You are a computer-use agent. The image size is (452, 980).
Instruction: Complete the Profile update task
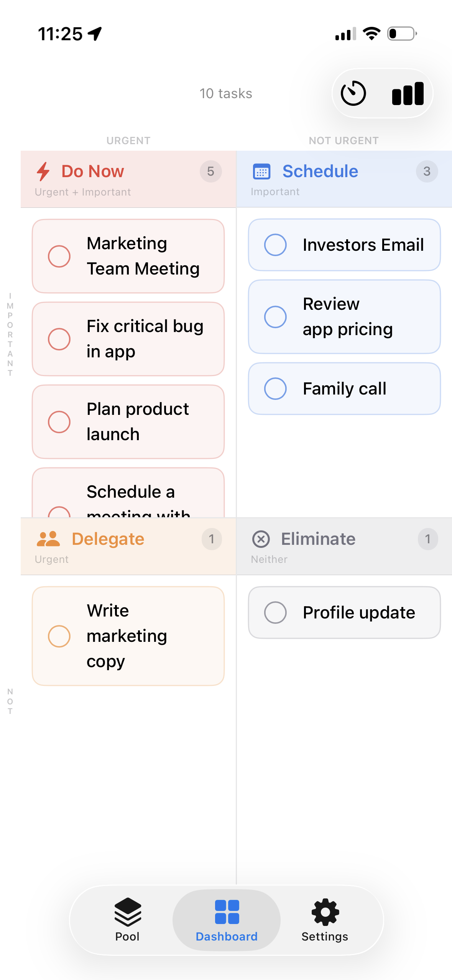[275, 612]
